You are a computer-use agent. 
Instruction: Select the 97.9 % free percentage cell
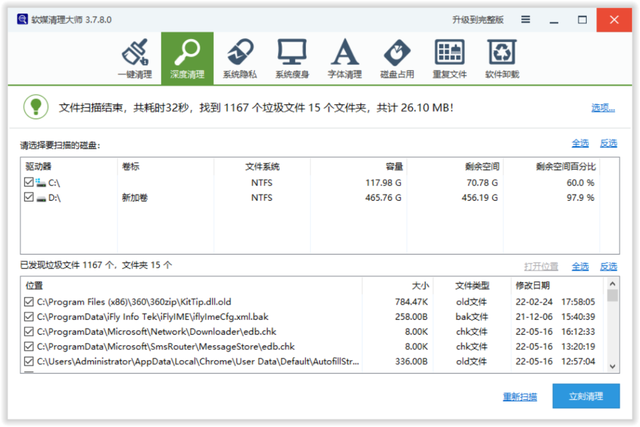tap(580, 198)
